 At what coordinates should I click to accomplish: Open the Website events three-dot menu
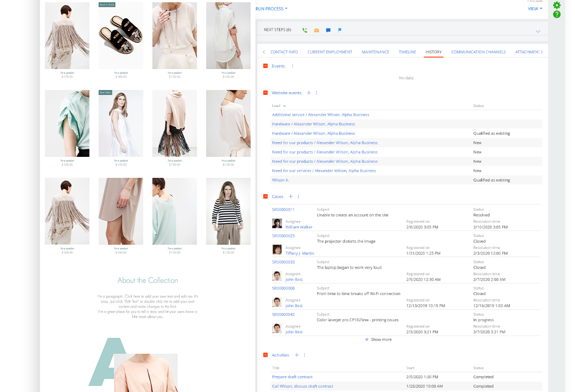click(316, 93)
